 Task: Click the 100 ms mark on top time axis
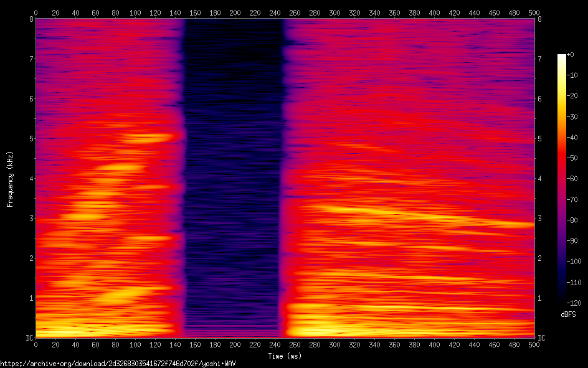pos(135,12)
